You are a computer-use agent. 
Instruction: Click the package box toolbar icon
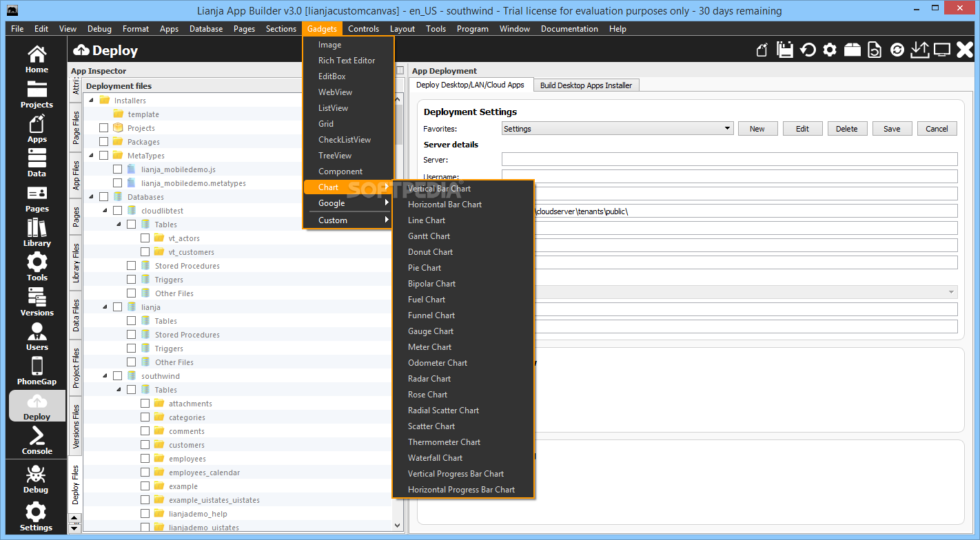[x=852, y=50]
